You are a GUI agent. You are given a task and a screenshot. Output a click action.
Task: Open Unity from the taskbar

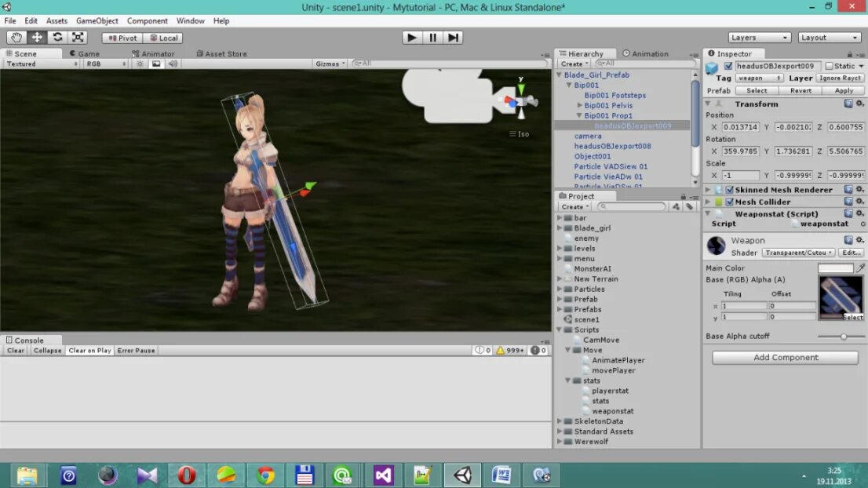click(462, 475)
